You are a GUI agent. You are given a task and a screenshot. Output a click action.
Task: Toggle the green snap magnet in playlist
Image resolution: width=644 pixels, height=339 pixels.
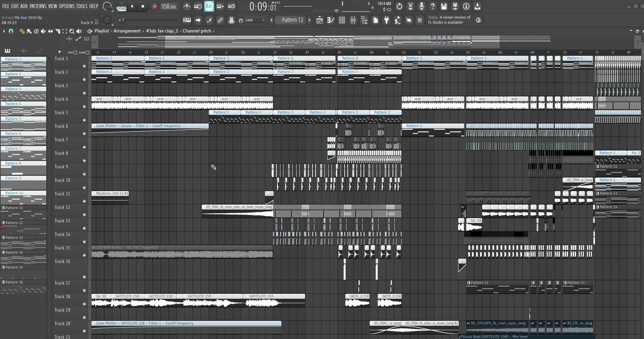click(x=11, y=31)
